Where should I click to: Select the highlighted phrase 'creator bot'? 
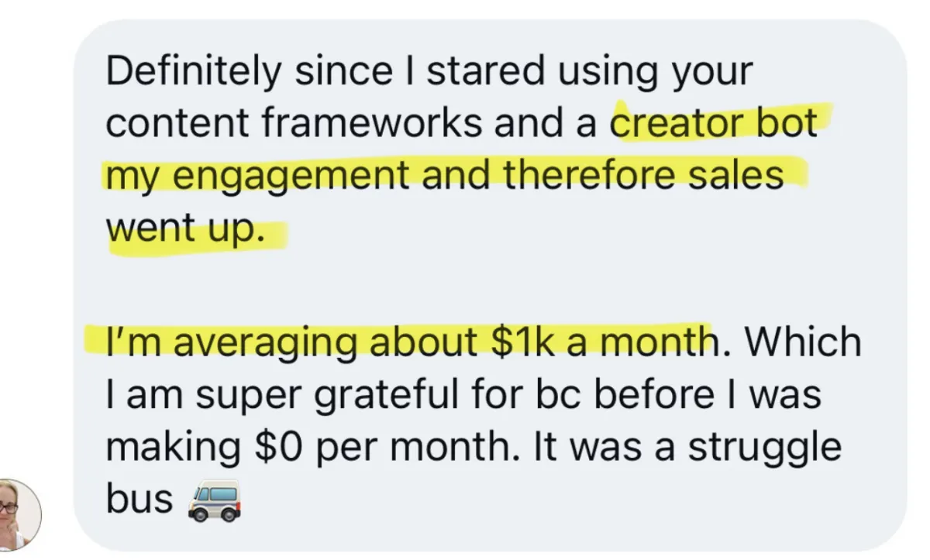point(714,123)
